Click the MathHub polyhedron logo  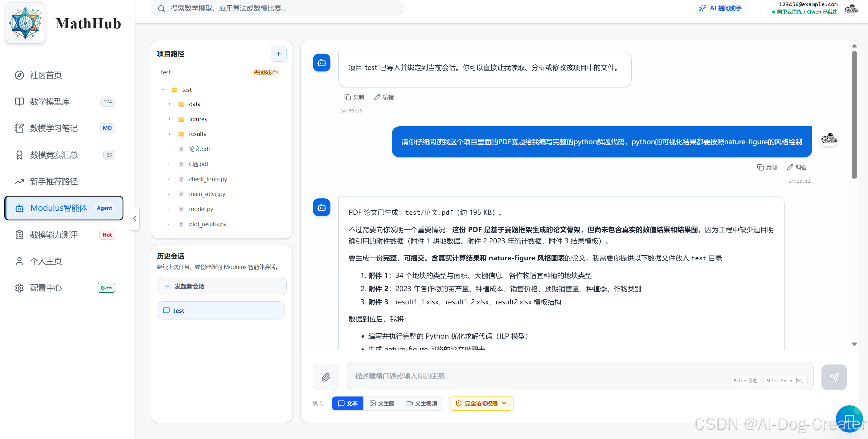click(26, 23)
